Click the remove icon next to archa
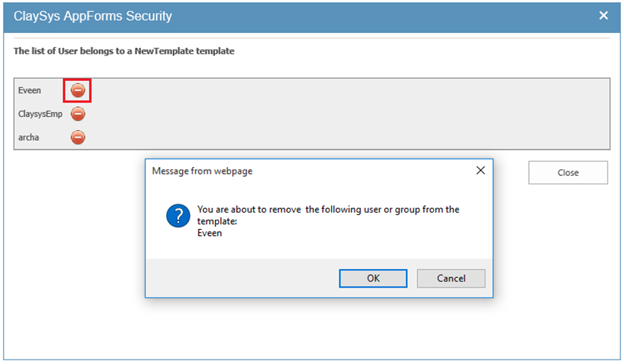This screenshot has width=624, height=364. (x=78, y=137)
